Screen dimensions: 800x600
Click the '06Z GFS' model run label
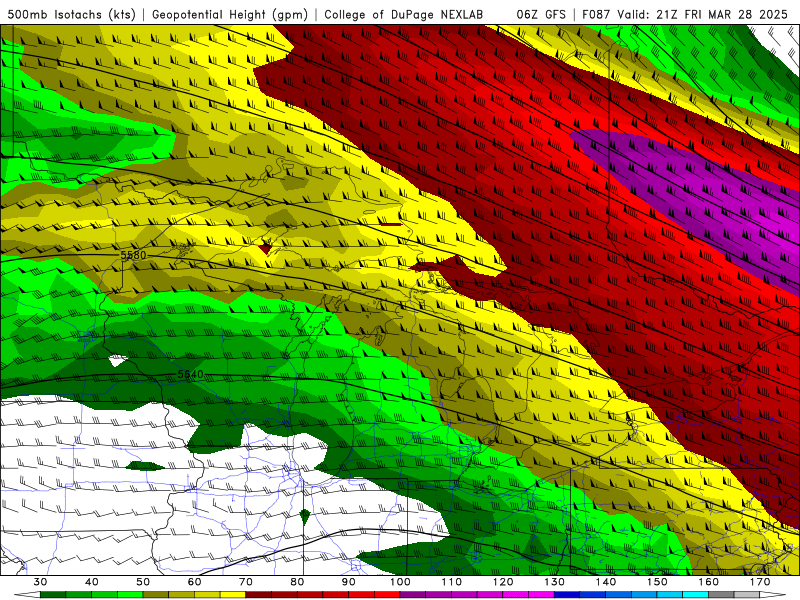[x=541, y=14]
